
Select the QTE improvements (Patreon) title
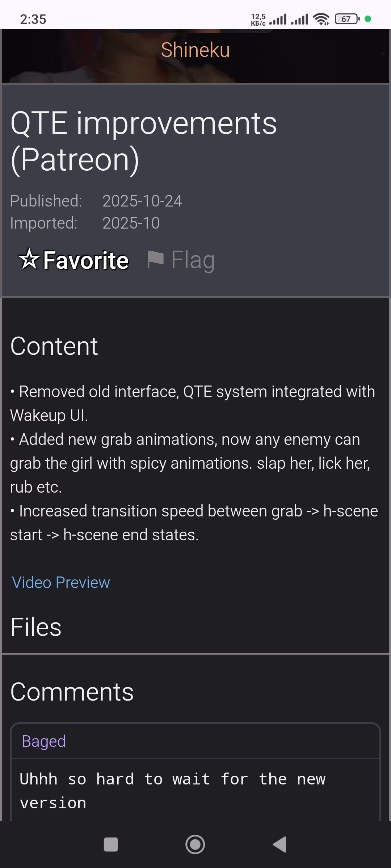click(x=143, y=141)
